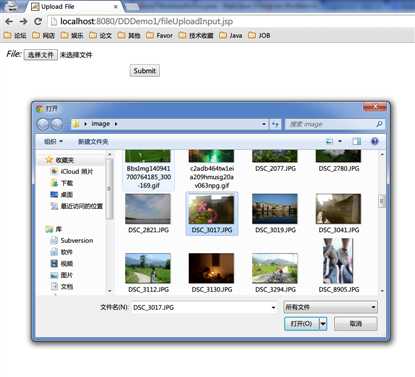The image size is (415, 377).
Task: Select the Upload File browser tab
Action: coord(73,7)
